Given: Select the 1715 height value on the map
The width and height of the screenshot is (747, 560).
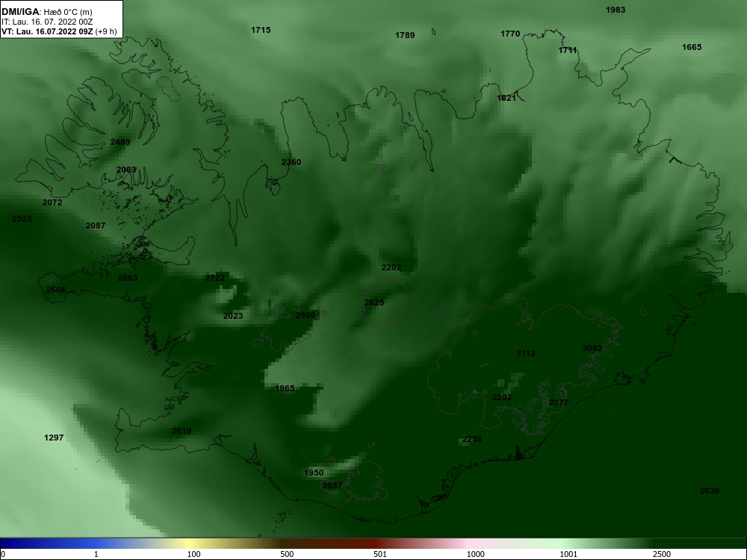Looking at the screenshot, I should tap(261, 30).
